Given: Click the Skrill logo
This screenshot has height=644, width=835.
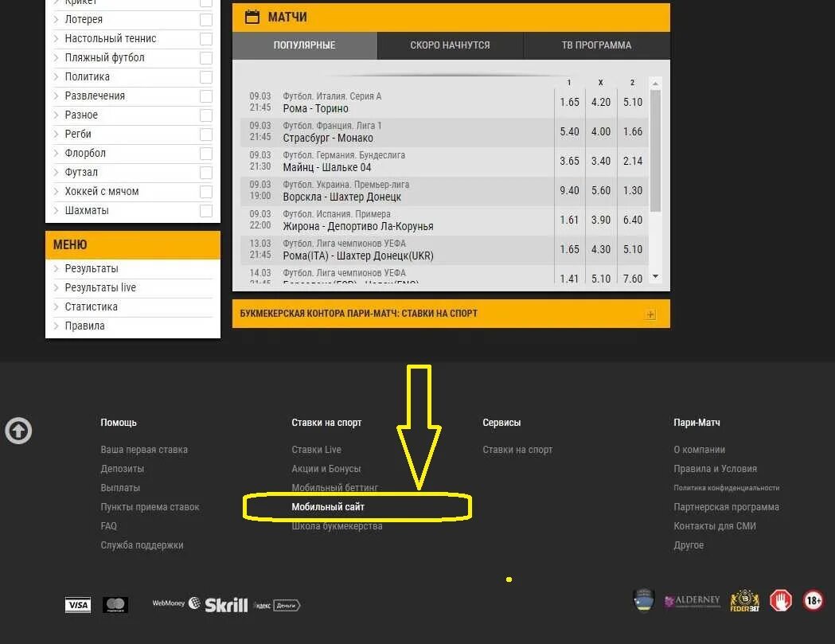Looking at the screenshot, I should tap(226, 605).
